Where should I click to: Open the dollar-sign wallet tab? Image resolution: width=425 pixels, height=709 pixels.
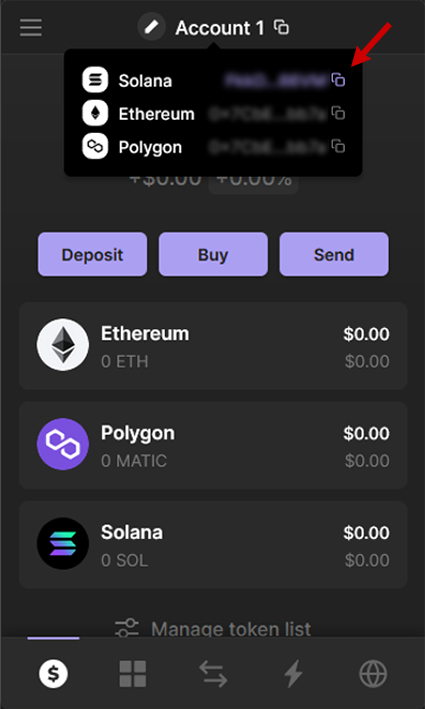click(x=53, y=674)
